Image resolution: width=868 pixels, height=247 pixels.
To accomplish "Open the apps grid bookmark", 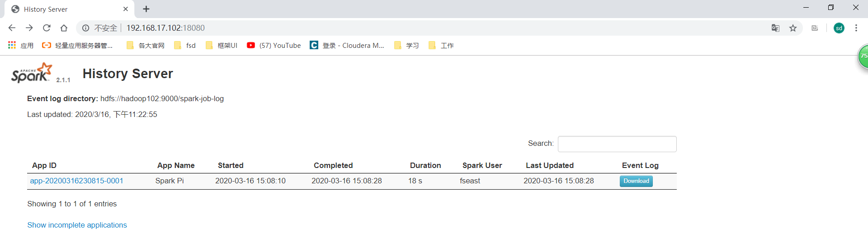I will pos(21,45).
